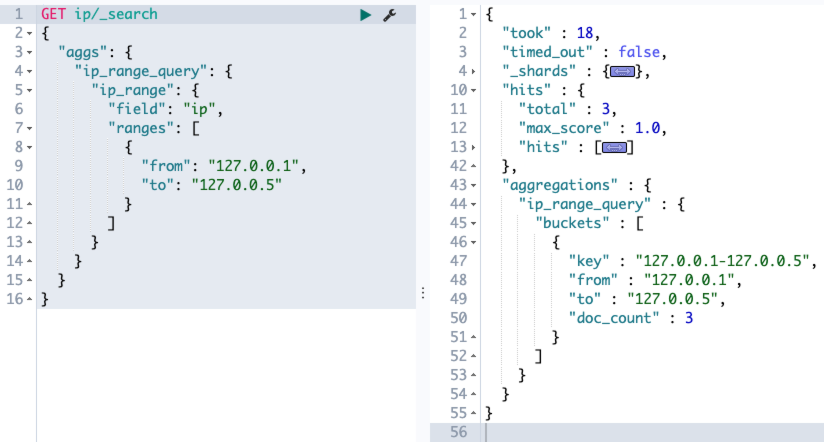Fold the ip_range block on line 5
This screenshot has height=442, width=824.
(x=29, y=90)
